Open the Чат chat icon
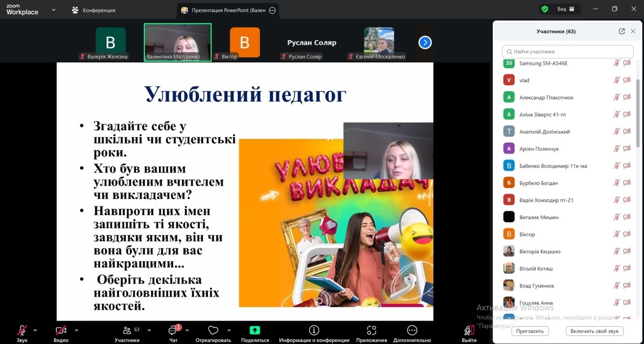 (173, 331)
